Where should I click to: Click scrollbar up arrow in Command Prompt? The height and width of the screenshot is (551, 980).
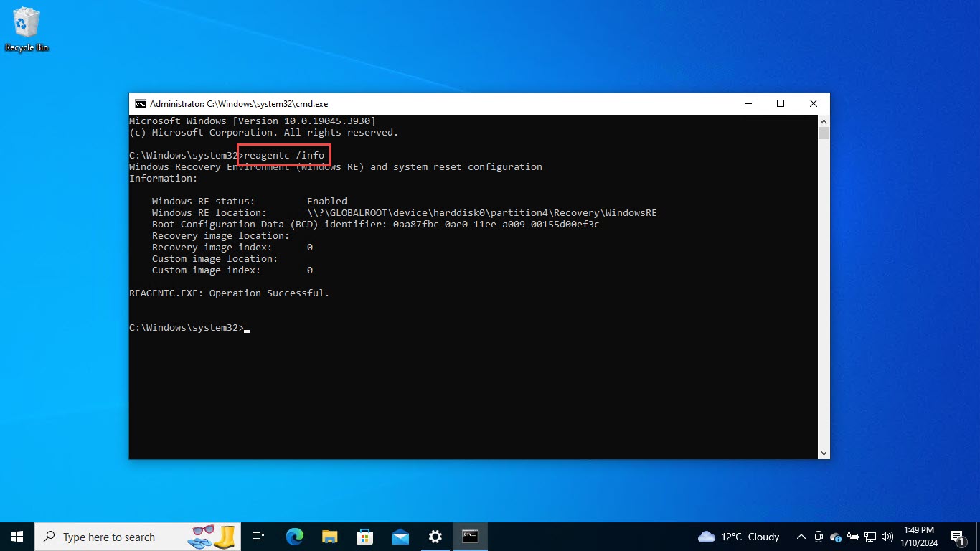824,121
